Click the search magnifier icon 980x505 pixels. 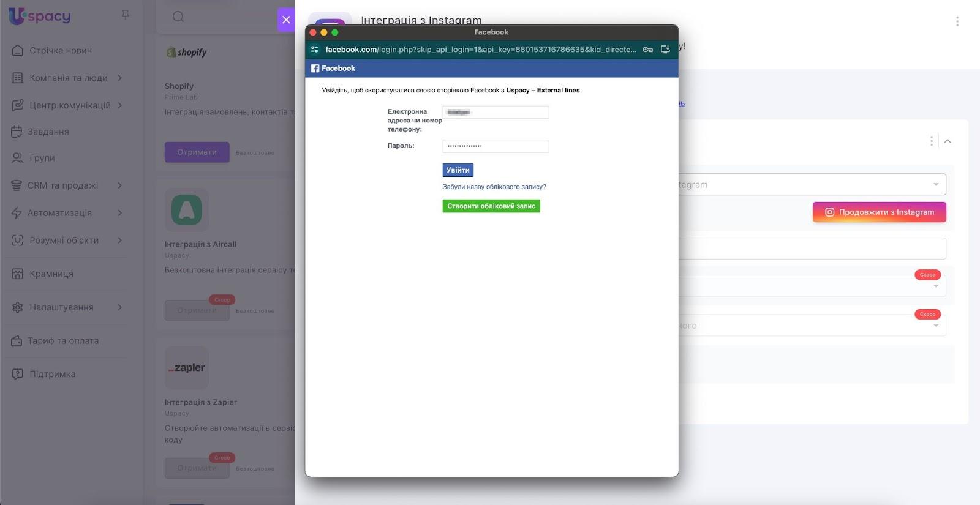[178, 17]
